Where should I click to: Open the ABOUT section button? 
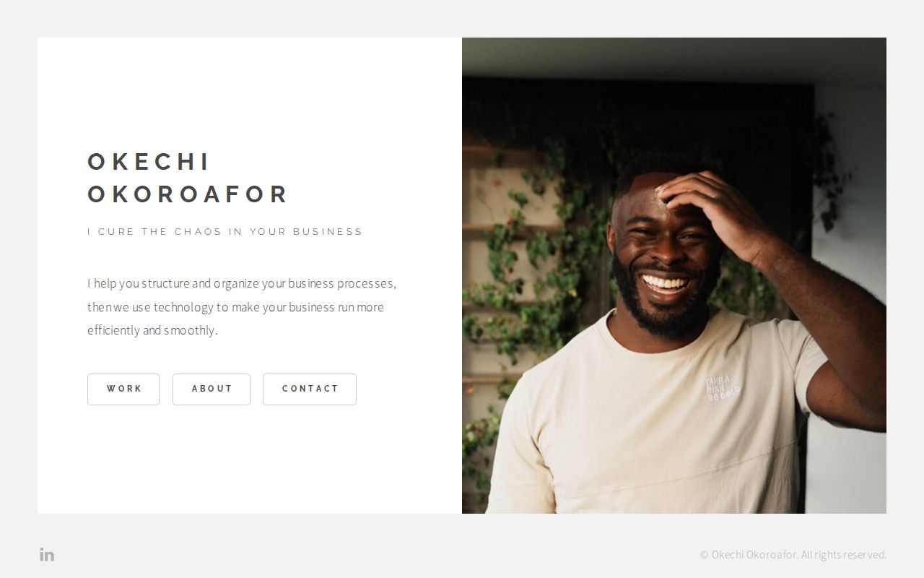coord(212,389)
